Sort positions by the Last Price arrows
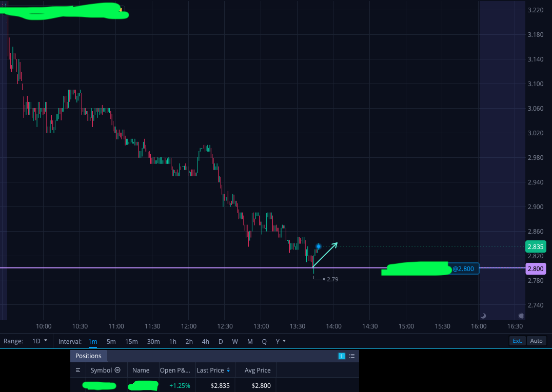 (228, 370)
